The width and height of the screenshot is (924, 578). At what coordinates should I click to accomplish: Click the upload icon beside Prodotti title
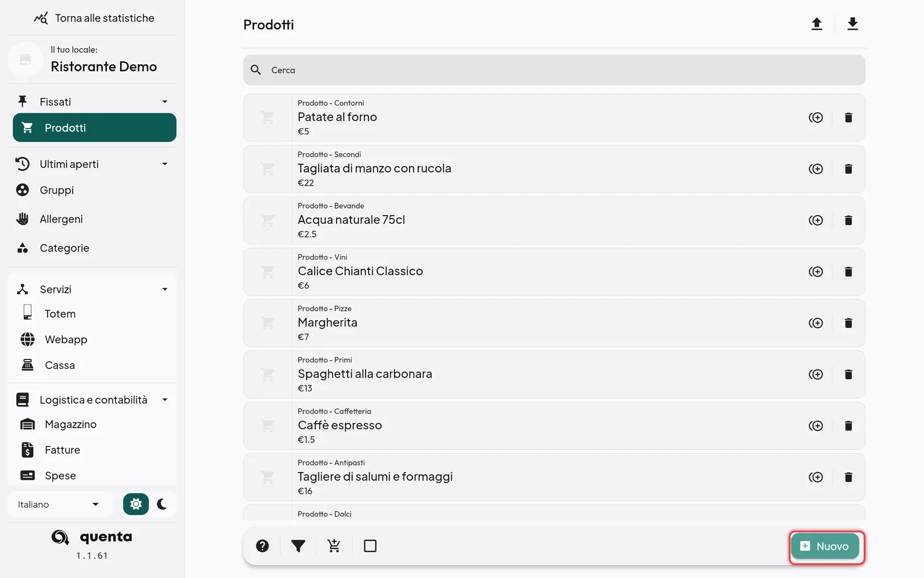[817, 24]
